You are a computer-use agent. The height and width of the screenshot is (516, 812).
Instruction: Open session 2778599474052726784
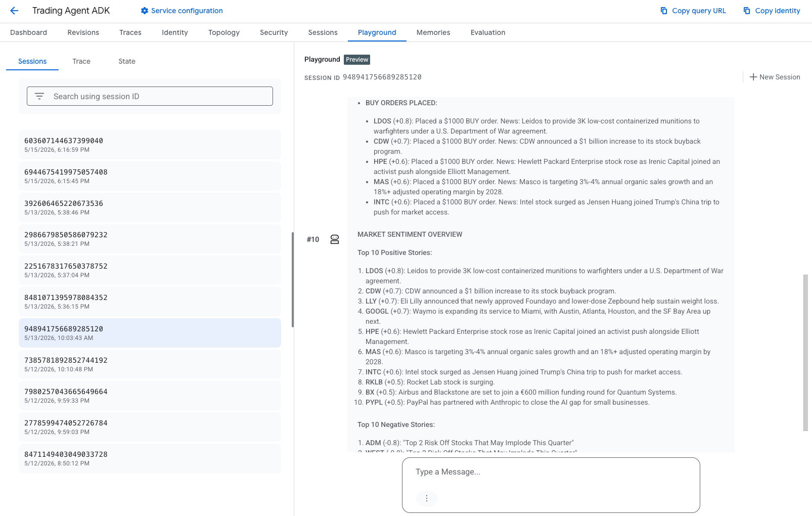(x=150, y=427)
